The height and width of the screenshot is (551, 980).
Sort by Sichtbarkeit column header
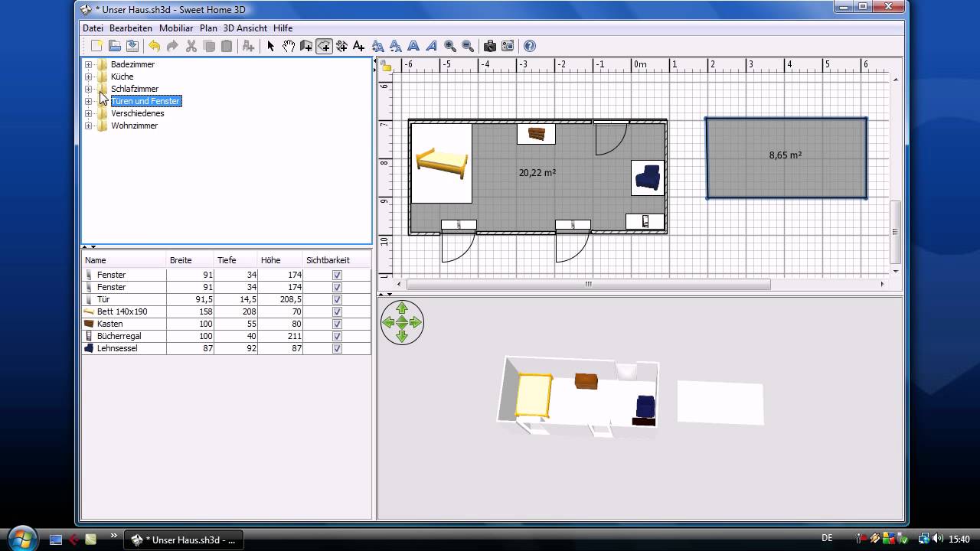(337, 260)
